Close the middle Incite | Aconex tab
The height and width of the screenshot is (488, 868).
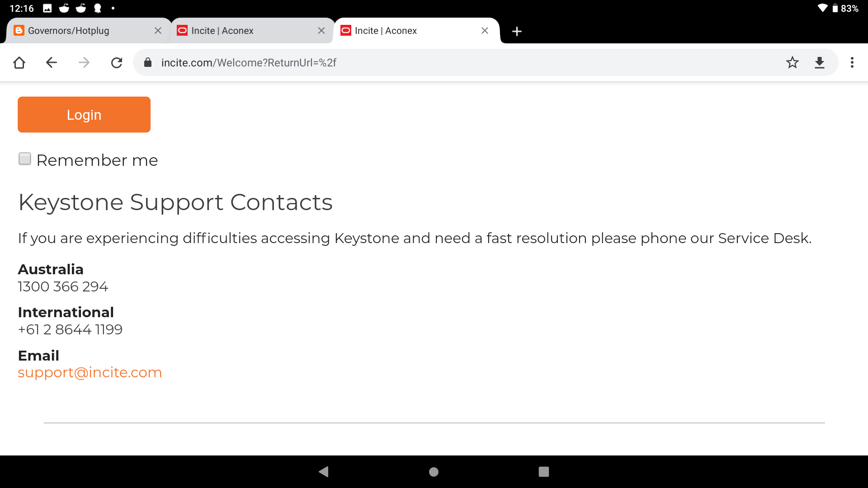tap(321, 31)
